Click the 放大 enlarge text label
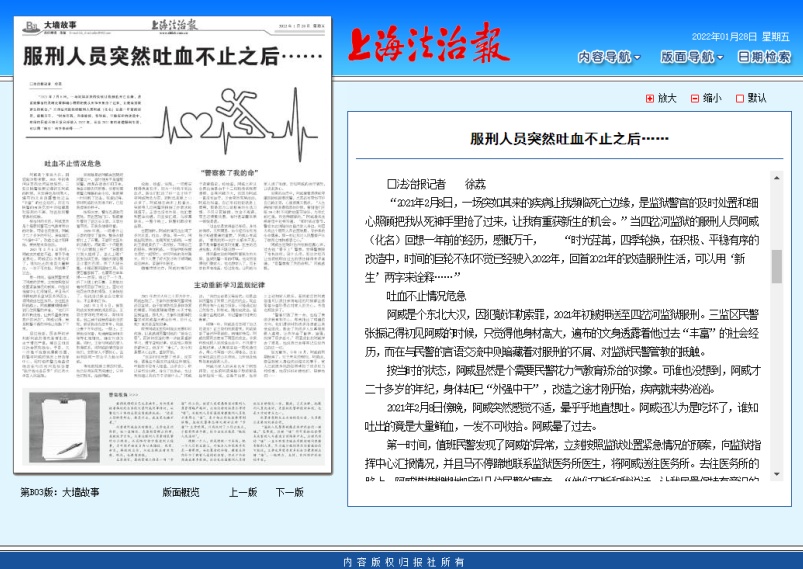 coord(667,98)
